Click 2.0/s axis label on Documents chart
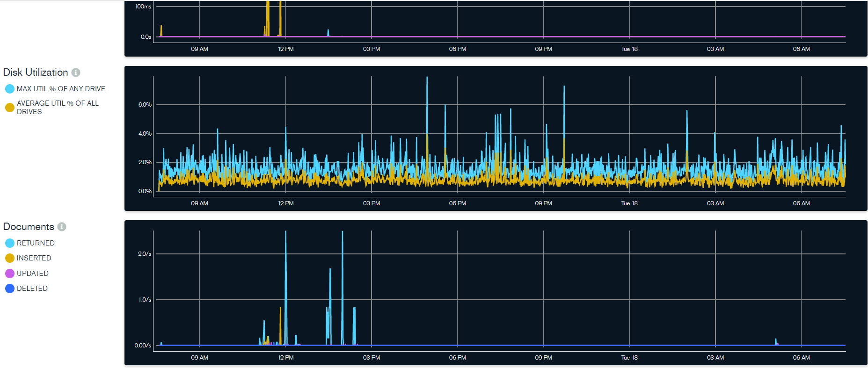Image resolution: width=868 pixels, height=368 pixels. pyautogui.click(x=145, y=254)
